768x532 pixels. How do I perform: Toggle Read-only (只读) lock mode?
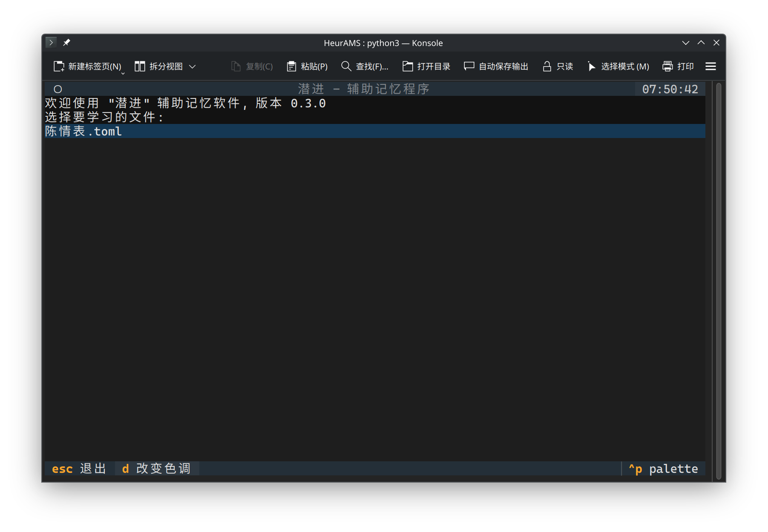pyautogui.click(x=547, y=66)
